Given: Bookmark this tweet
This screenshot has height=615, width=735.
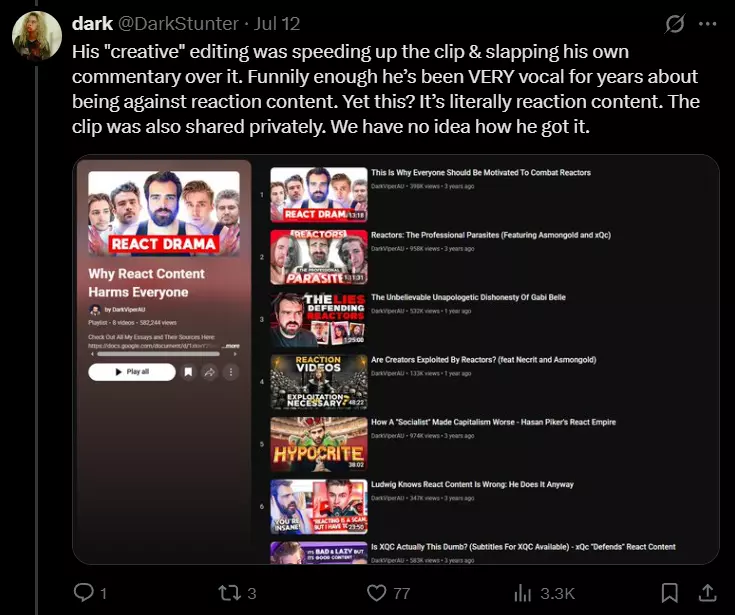Looking at the screenshot, I should click(669, 593).
